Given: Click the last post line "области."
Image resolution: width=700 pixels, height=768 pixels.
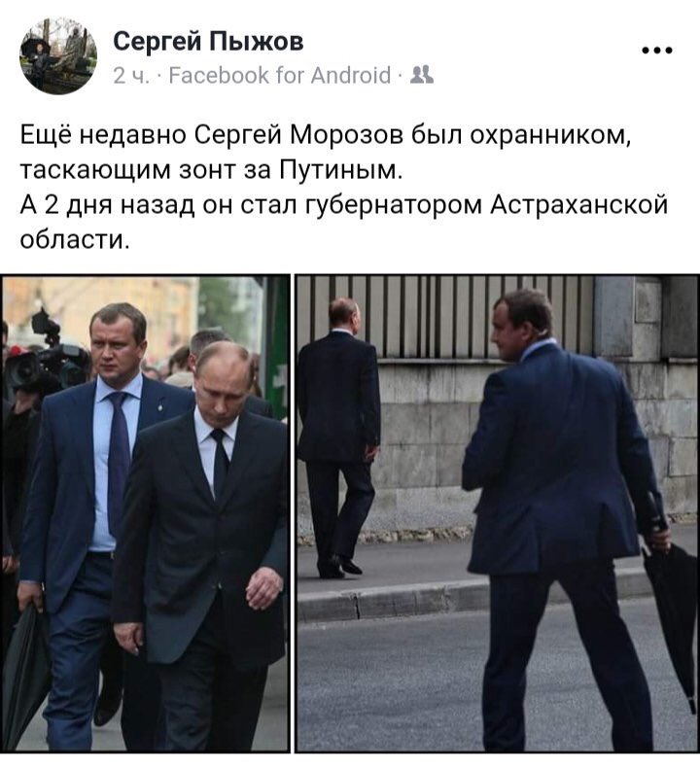Looking at the screenshot, I should coord(75,239).
